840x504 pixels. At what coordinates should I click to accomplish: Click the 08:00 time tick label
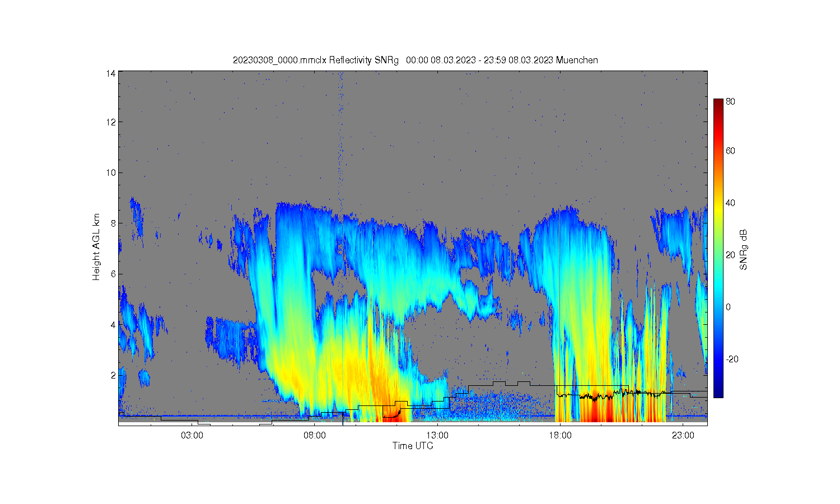click(315, 435)
